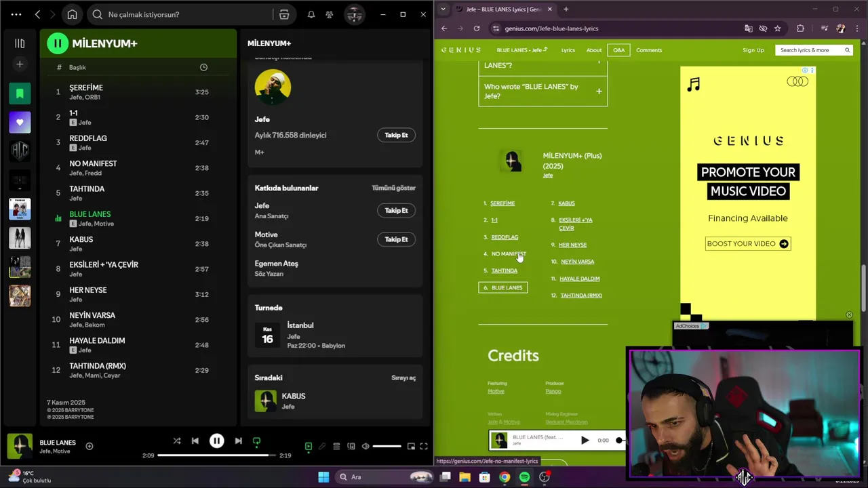This screenshot has width=868, height=488.
Task: Open KABUS link in Genius tracklist
Action: click(x=566, y=203)
